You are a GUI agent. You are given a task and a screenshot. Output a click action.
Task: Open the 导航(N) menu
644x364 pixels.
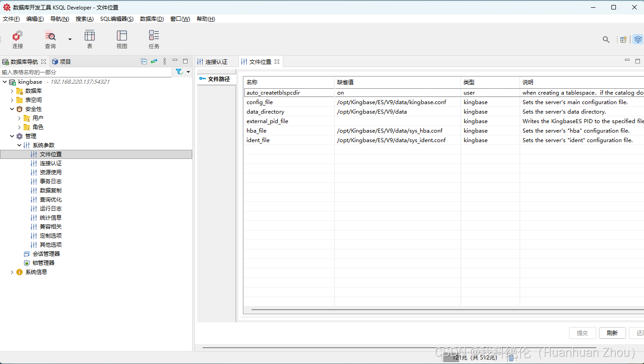(x=59, y=19)
